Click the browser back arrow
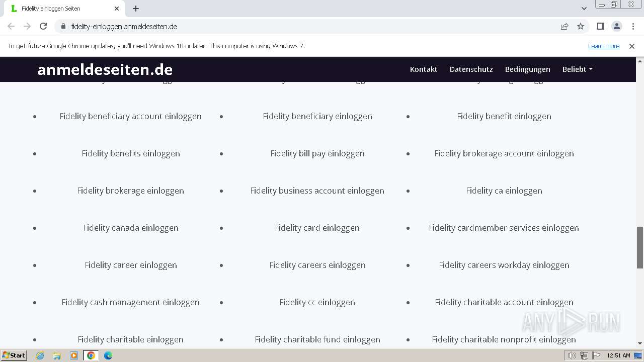644x362 pixels. click(x=11, y=26)
